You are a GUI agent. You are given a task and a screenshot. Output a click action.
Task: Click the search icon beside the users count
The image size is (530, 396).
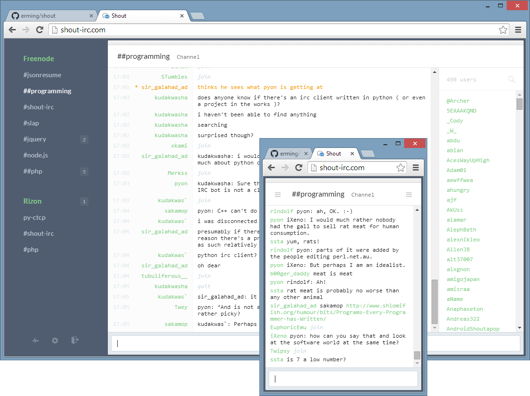coord(511,79)
